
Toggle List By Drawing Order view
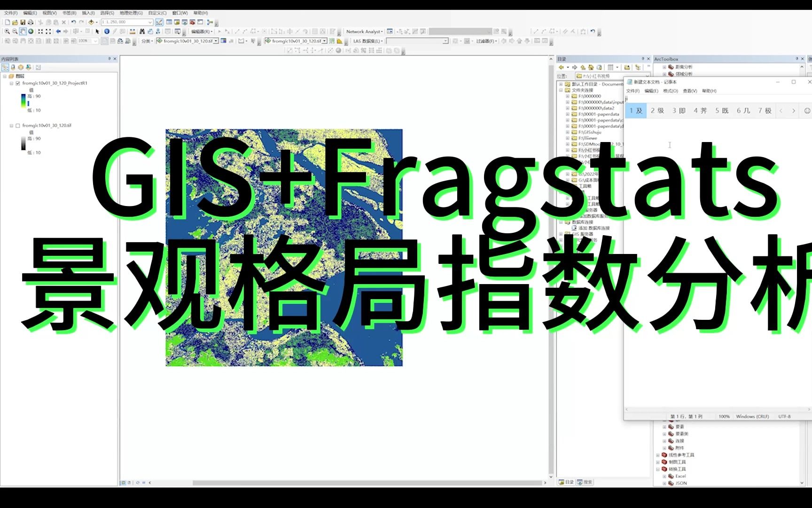(6, 67)
